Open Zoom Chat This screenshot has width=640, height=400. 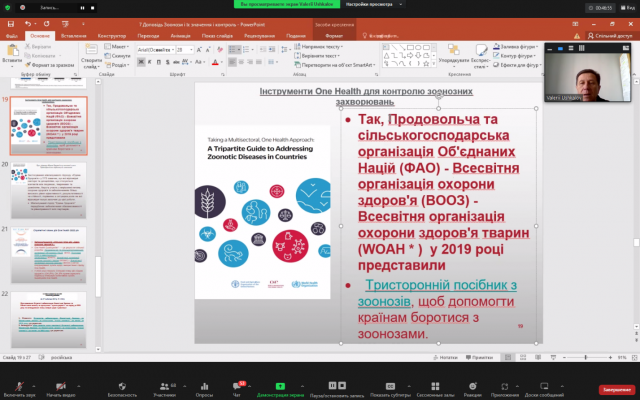241,384
